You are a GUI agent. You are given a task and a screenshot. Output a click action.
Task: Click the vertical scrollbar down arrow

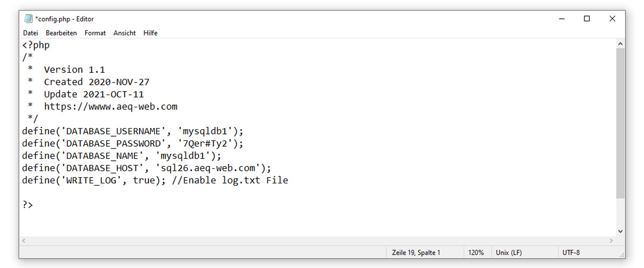(x=620, y=231)
